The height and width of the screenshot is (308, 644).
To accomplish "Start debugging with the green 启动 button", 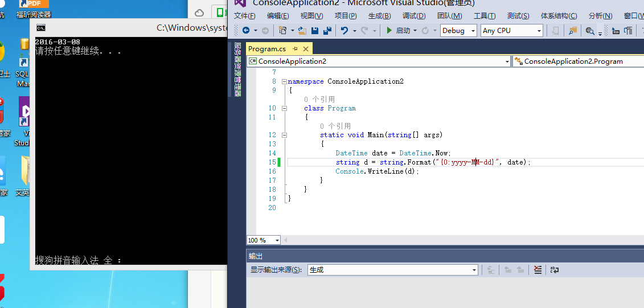I will tap(398, 30).
